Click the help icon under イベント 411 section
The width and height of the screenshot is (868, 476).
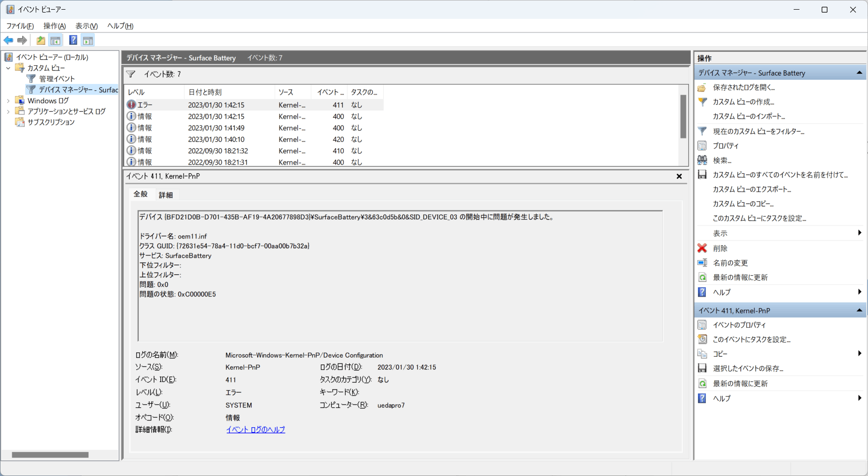pos(702,398)
